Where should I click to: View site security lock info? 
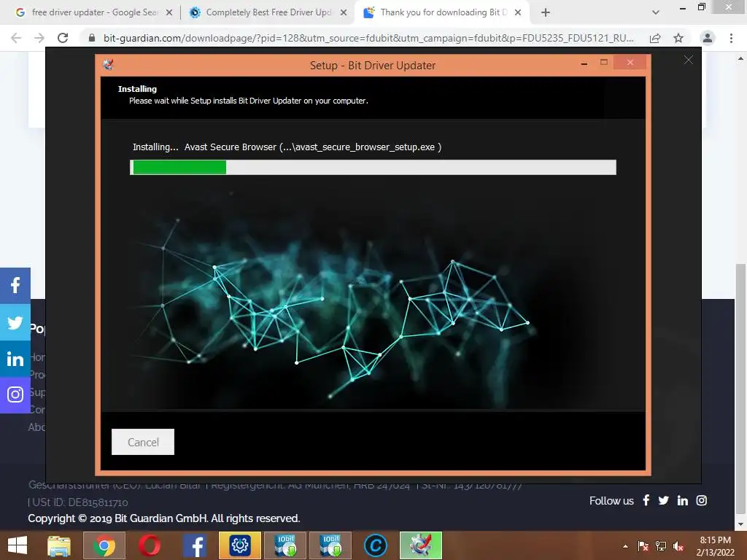(92, 38)
